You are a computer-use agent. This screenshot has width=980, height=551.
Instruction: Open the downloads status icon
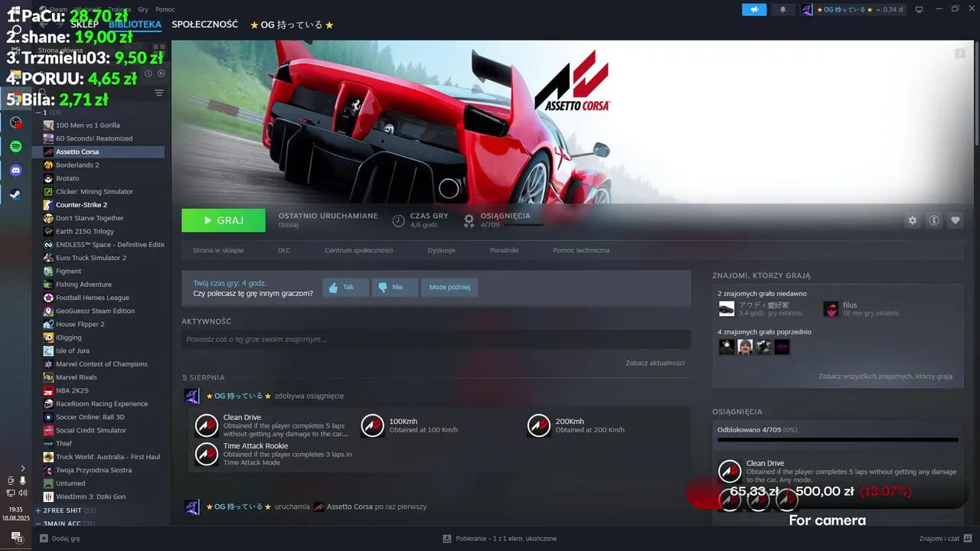446,539
